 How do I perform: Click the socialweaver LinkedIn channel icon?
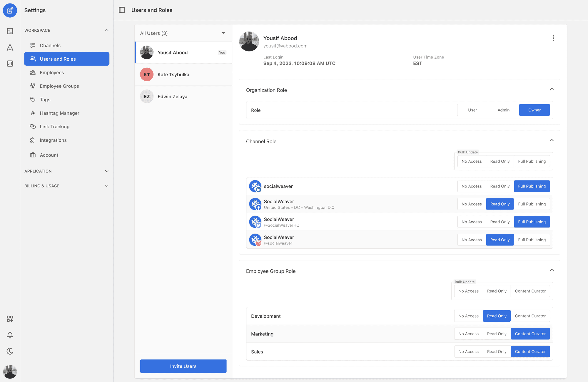(x=255, y=186)
